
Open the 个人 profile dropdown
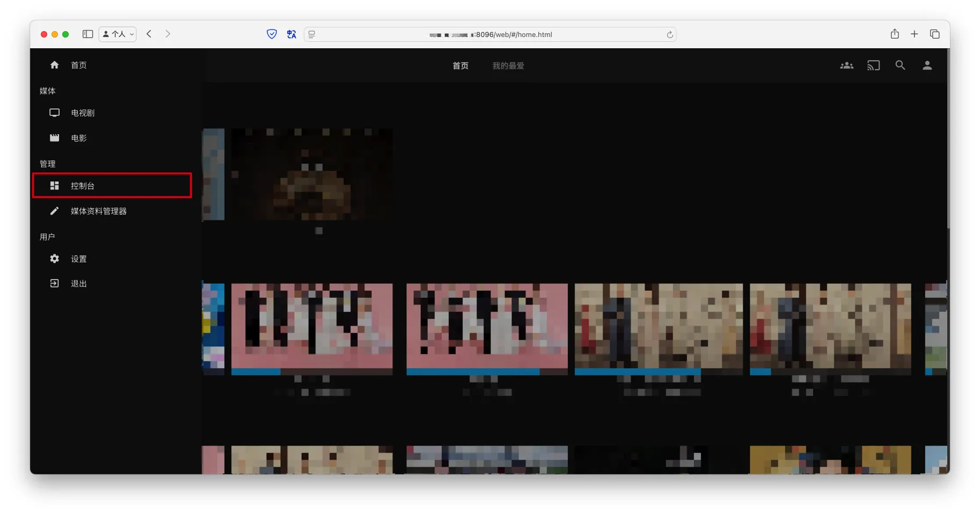tap(118, 34)
